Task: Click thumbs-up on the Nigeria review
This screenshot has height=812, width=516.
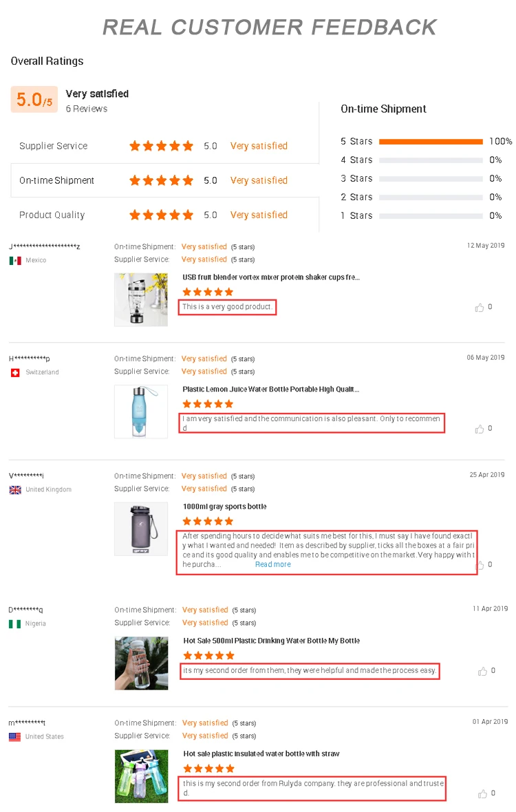Action: point(482,671)
